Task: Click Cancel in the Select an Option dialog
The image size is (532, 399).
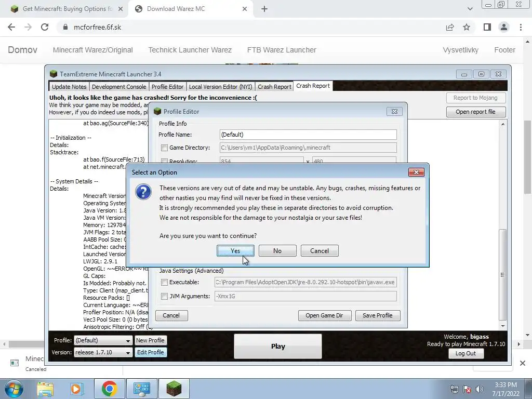Action: pyautogui.click(x=320, y=251)
